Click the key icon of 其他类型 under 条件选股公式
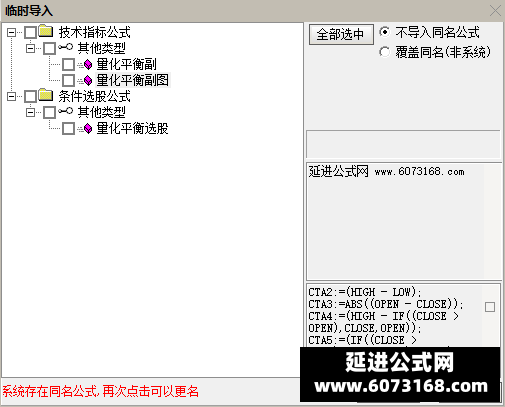 click(65, 111)
